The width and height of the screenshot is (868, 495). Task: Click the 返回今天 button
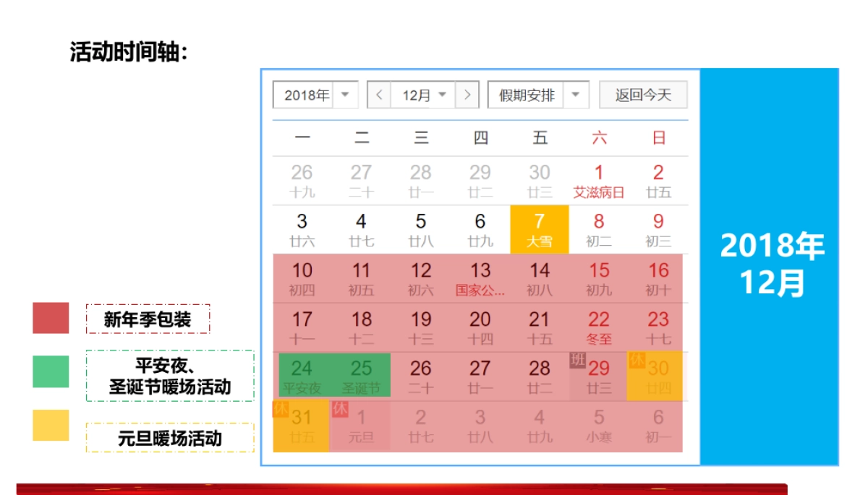point(642,94)
